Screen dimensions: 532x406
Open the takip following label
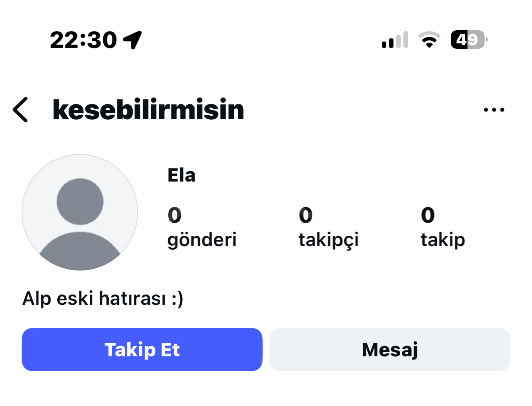[443, 240]
